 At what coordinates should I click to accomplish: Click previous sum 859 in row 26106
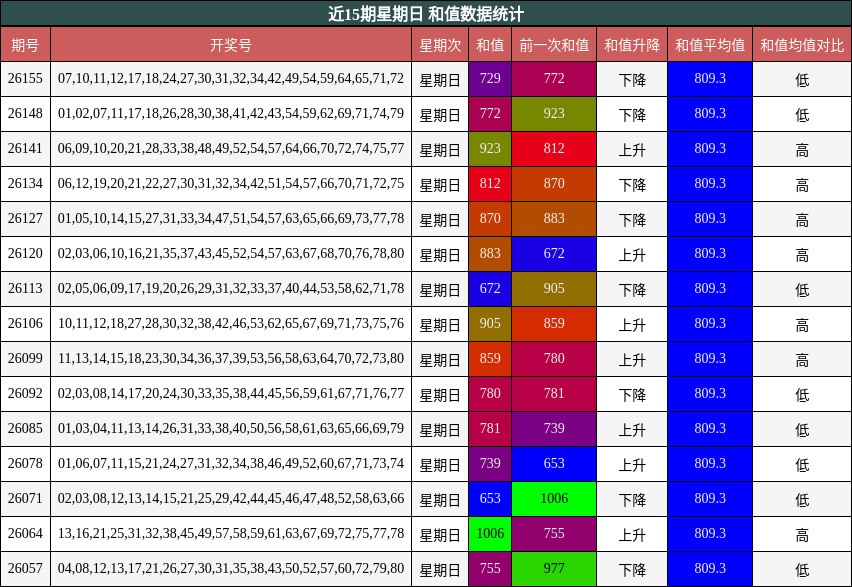[554, 324]
